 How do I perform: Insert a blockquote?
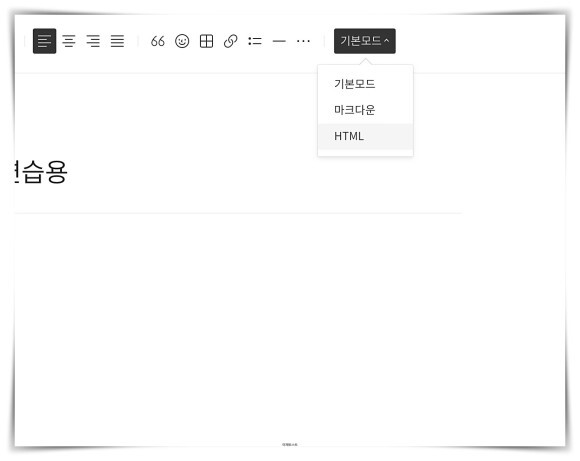pos(158,41)
